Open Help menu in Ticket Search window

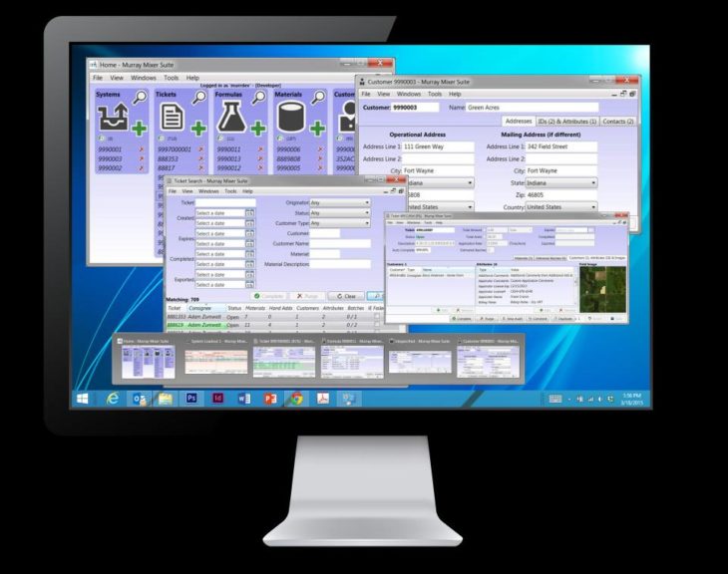[247, 191]
